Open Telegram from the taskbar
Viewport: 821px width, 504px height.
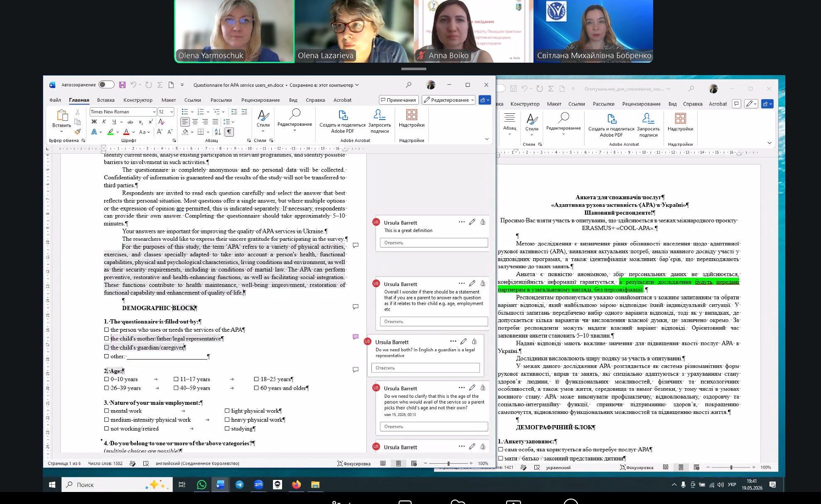(240, 484)
